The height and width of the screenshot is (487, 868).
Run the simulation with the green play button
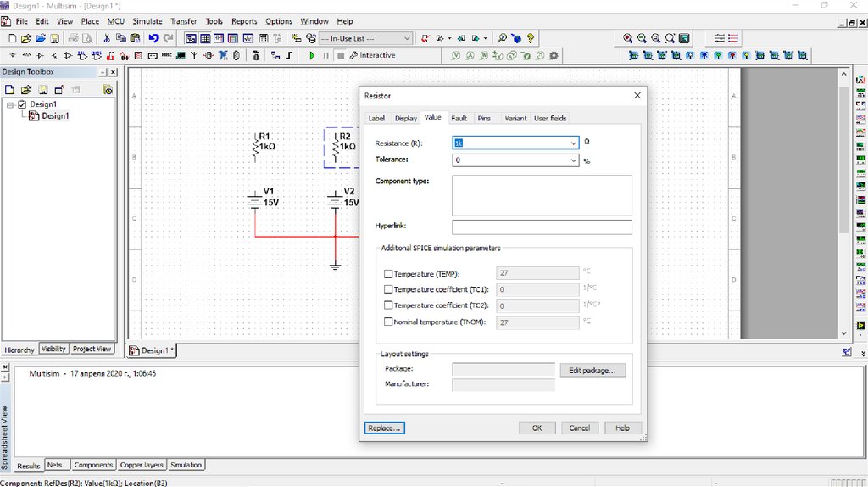pyautogui.click(x=312, y=55)
